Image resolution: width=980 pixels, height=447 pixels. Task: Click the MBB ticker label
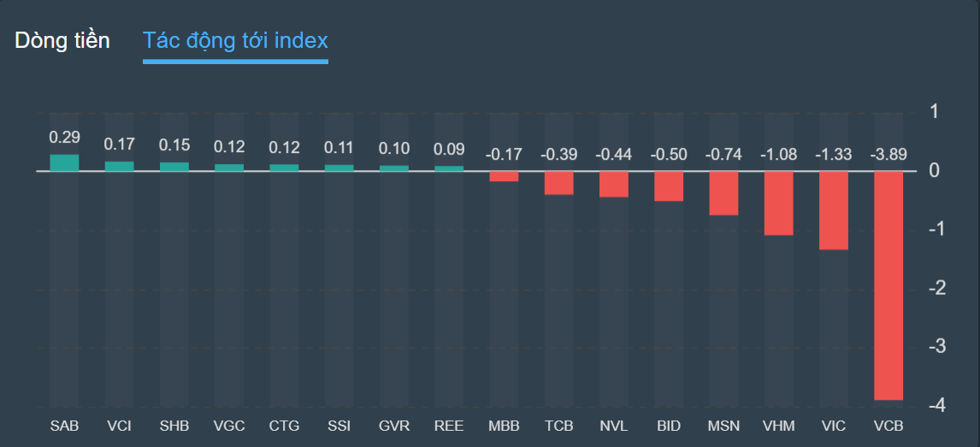(x=504, y=425)
